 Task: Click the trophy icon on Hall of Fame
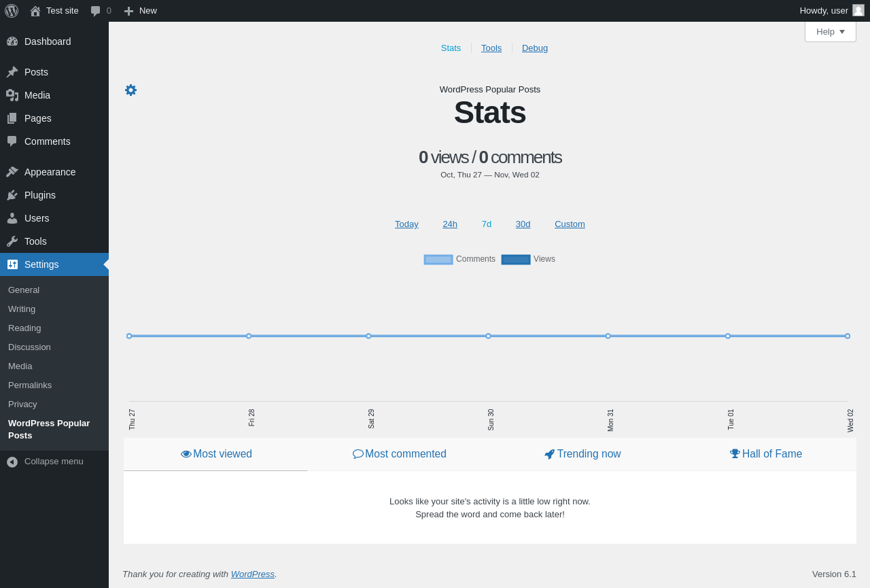(735, 454)
